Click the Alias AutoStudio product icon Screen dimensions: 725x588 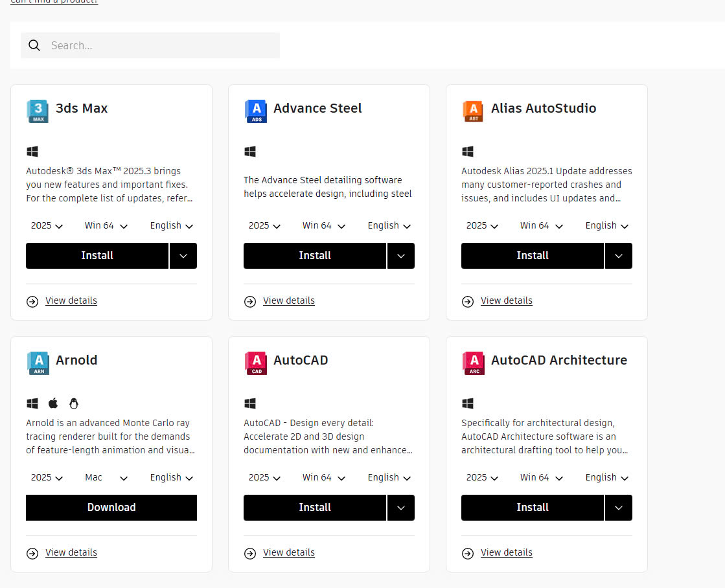473,111
